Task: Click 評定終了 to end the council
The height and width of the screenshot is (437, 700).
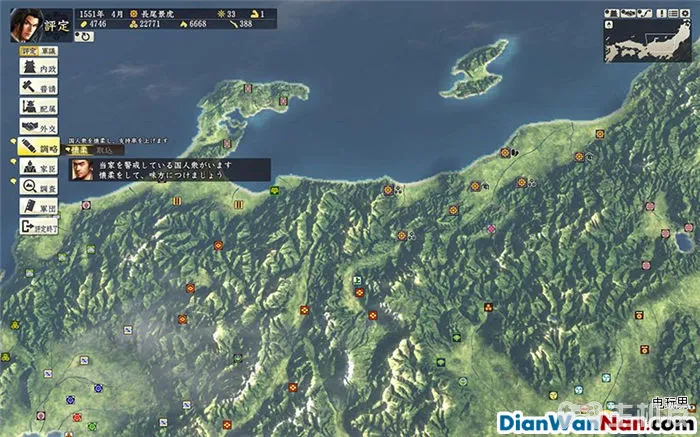Action: click(39, 227)
